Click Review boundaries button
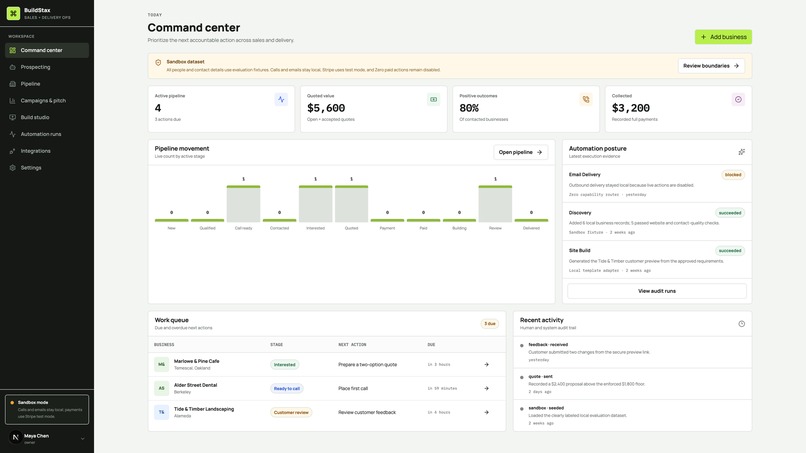The image size is (806, 453). 711,66
